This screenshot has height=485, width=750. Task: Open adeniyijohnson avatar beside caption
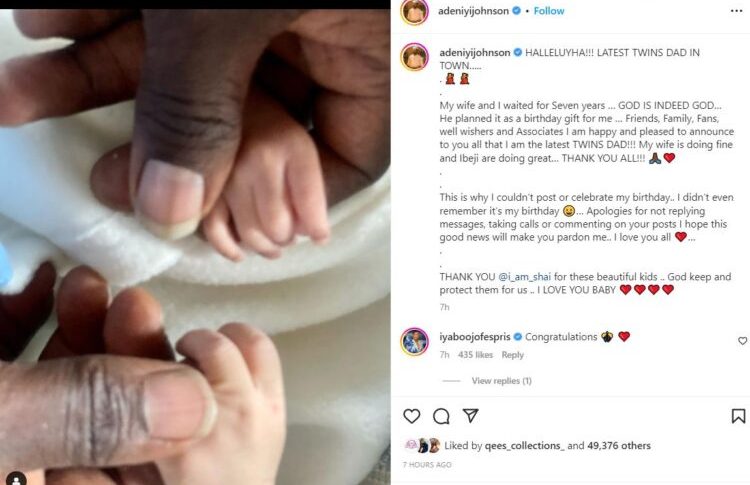(414, 56)
